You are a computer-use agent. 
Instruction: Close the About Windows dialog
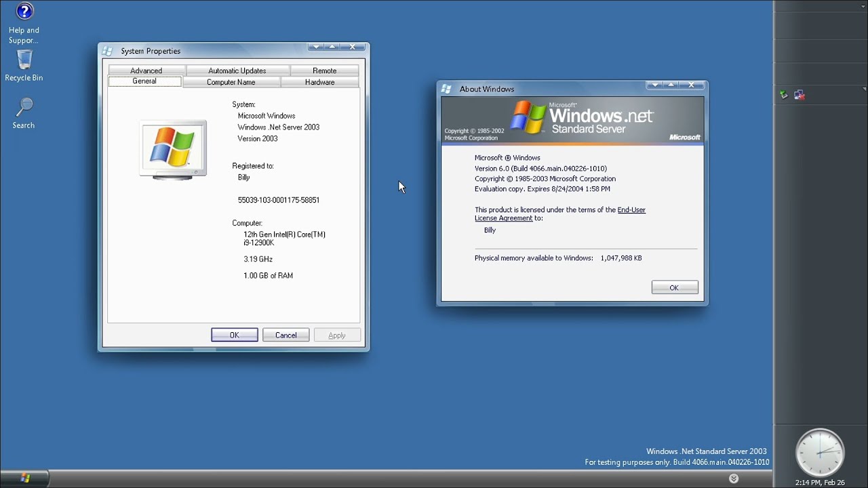tap(692, 85)
